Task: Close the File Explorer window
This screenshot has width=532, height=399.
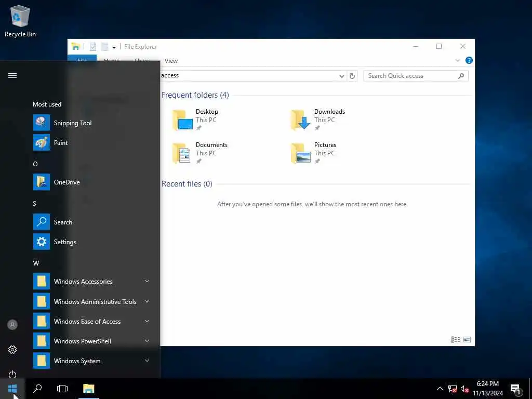Action: 463,46
